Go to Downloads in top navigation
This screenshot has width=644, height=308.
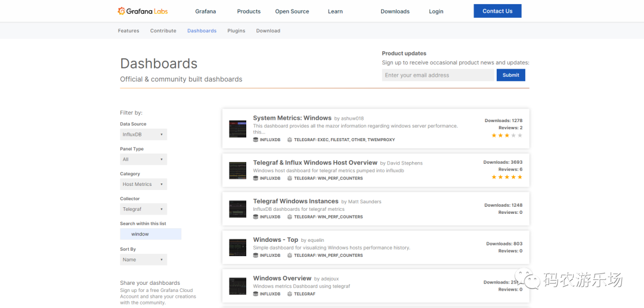coord(395,11)
